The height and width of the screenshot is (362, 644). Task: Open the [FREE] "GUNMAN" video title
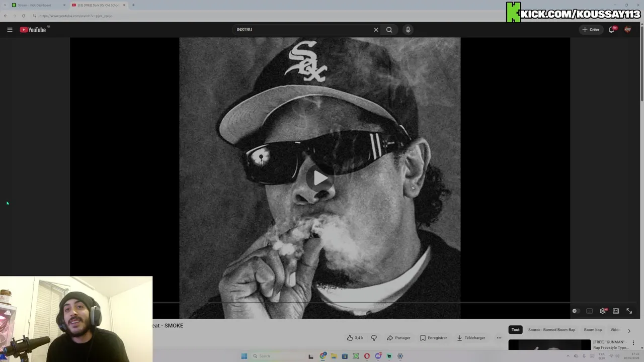pos(610,345)
